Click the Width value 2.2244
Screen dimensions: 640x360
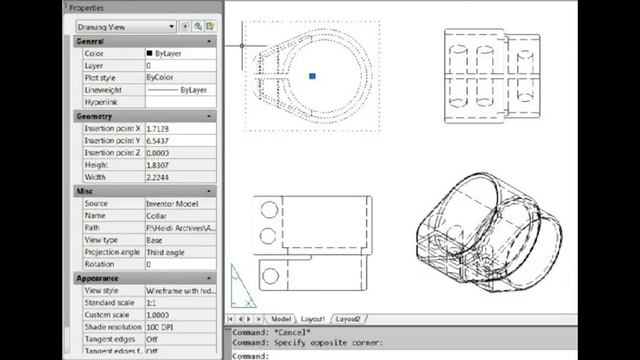(x=181, y=178)
